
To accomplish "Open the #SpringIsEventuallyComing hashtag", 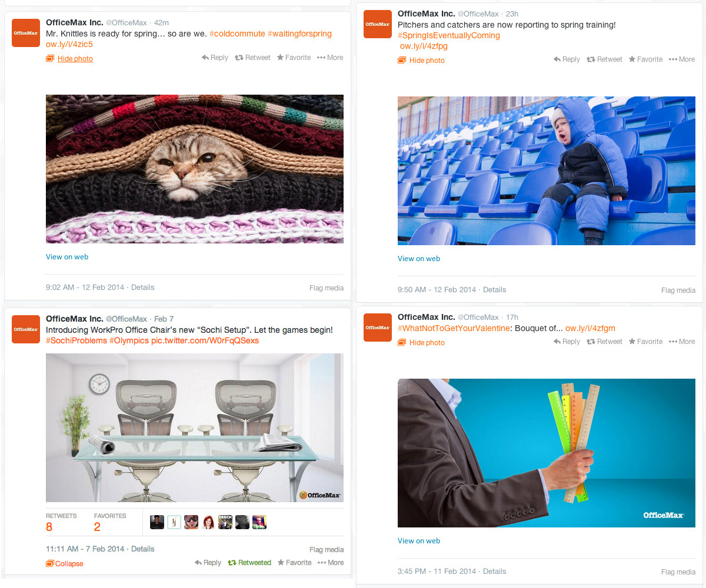I will coord(449,35).
